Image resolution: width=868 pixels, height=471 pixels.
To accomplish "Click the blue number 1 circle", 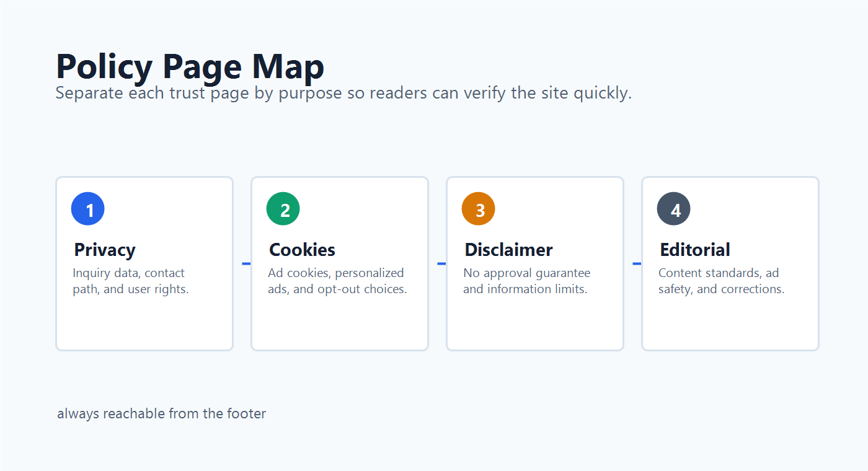I will tap(88, 209).
